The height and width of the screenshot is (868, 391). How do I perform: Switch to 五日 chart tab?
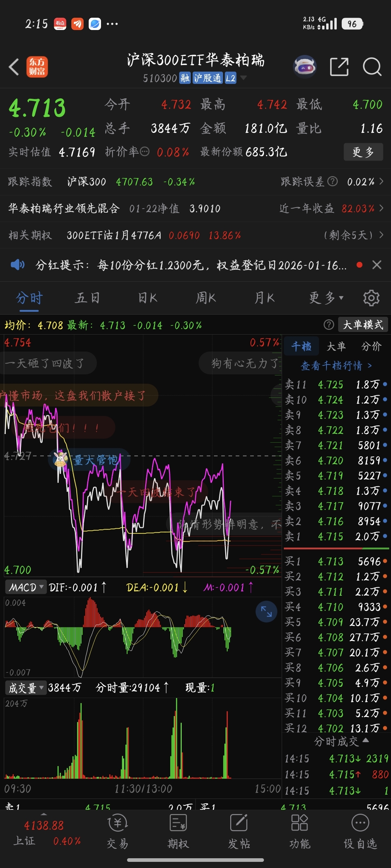pyautogui.click(x=87, y=298)
